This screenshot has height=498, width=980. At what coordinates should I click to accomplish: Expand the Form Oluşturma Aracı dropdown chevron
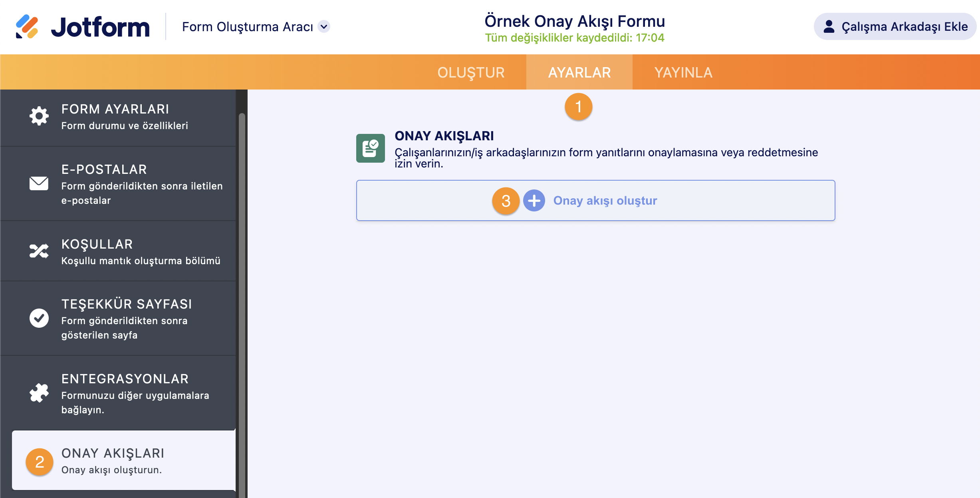(x=324, y=27)
